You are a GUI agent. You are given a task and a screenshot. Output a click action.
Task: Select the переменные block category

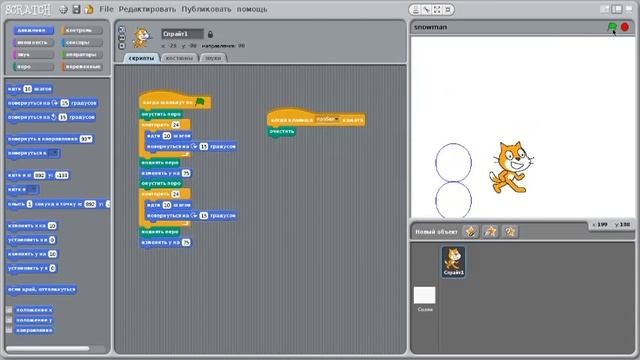(x=82, y=67)
